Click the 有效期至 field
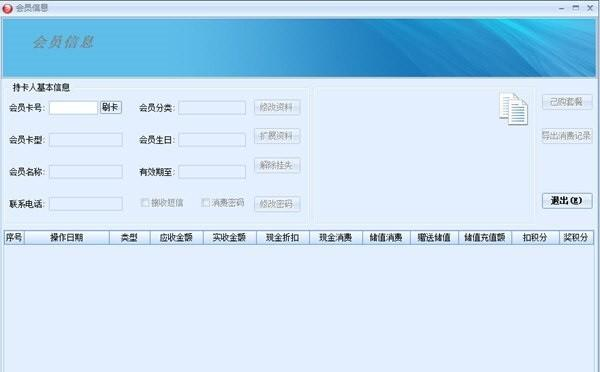This screenshot has width=600, height=372. click(212, 172)
